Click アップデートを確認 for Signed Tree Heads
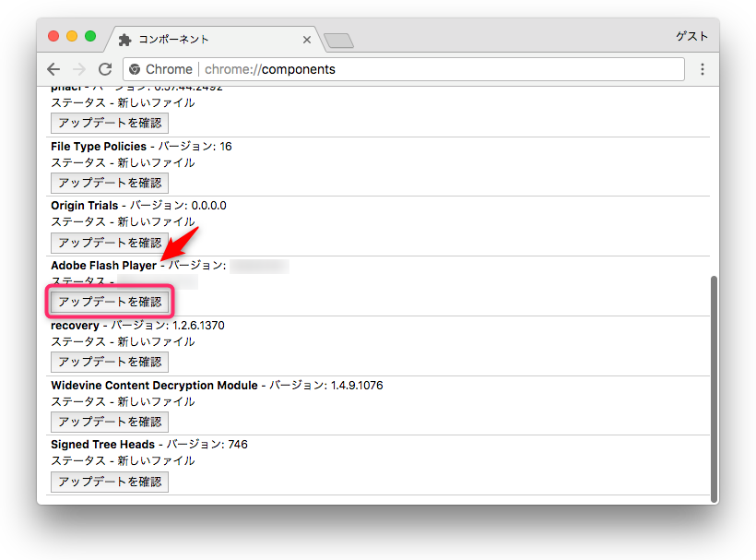Viewport: 756px width, 560px height. coord(110,482)
